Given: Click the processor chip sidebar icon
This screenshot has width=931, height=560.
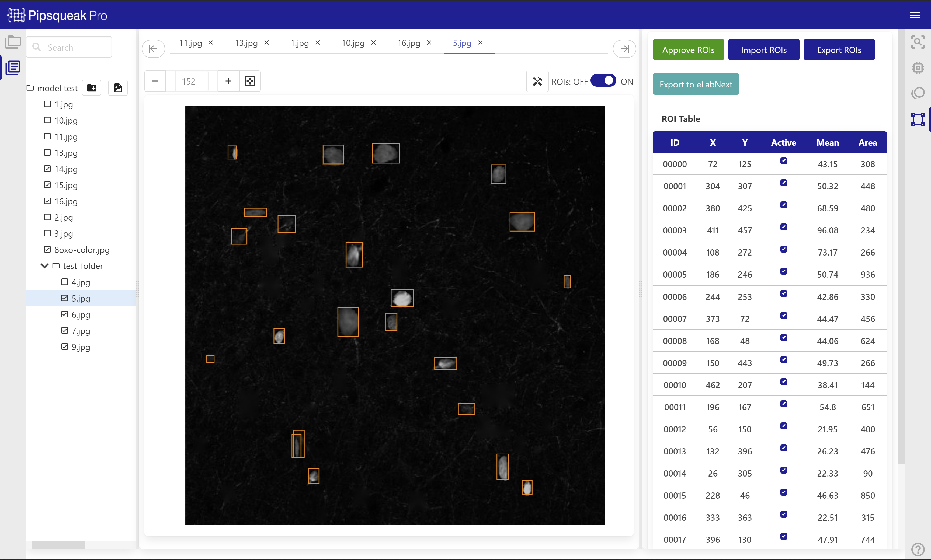Looking at the screenshot, I should tap(918, 68).
